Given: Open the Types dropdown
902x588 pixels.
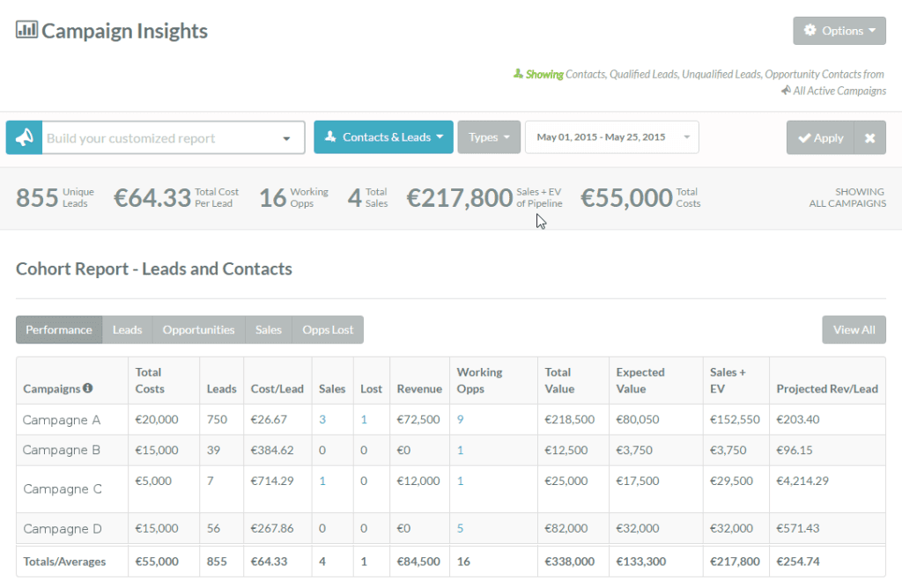Looking at the screenshot, I should (489, 137).
